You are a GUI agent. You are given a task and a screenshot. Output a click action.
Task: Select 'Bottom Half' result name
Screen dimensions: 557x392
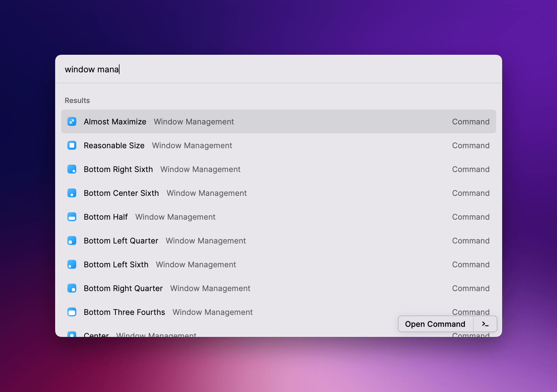pyautogui.click(x=106, y=217)
